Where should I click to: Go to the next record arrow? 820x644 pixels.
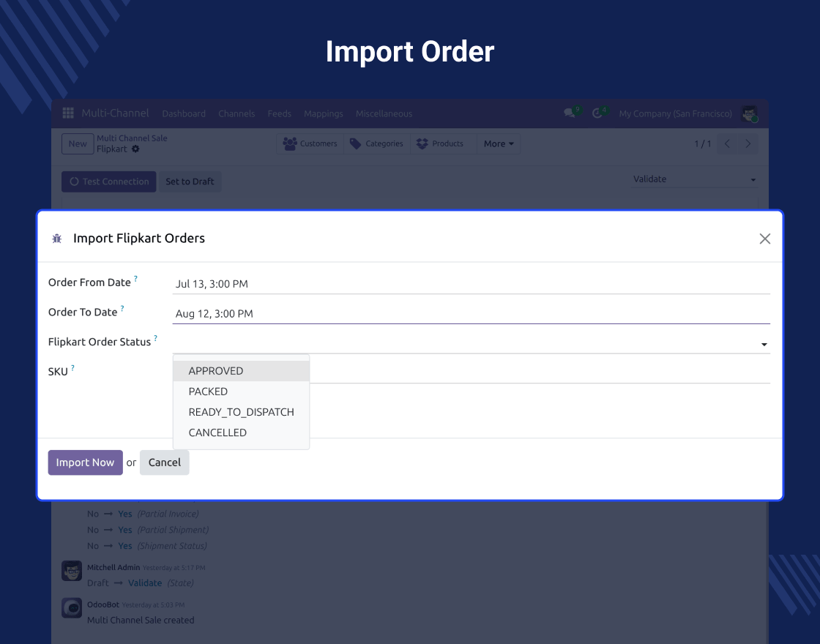click(748, 143)
